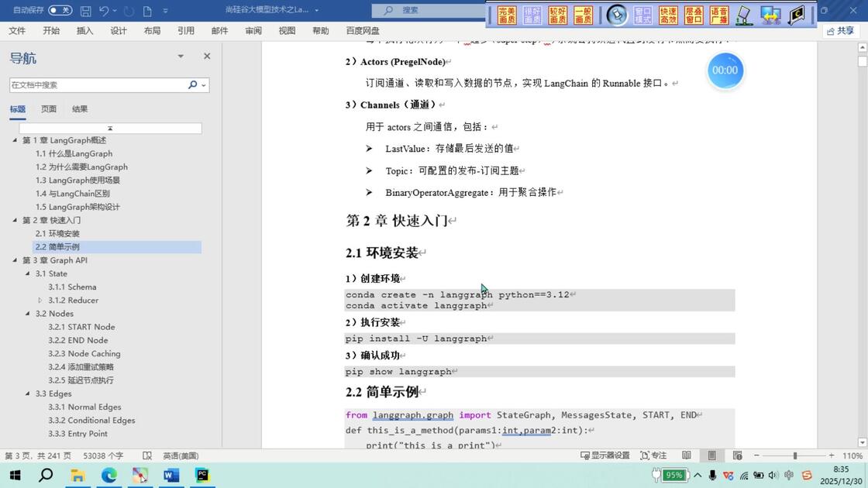Open 显示器设置 display settings
Image resolution: width=868 pixels, height=488 pixels.
coord(605,456)
